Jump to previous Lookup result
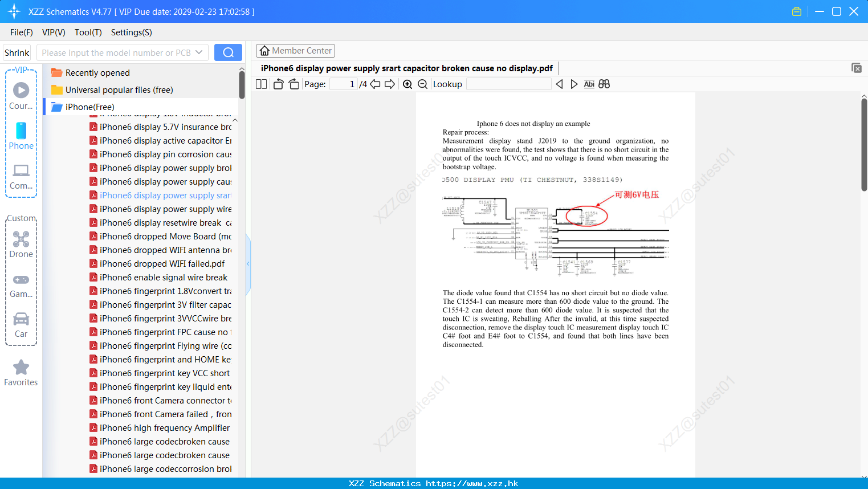This screenshot has height=489, width=868. pyautogui.click(x=559, y=84)
